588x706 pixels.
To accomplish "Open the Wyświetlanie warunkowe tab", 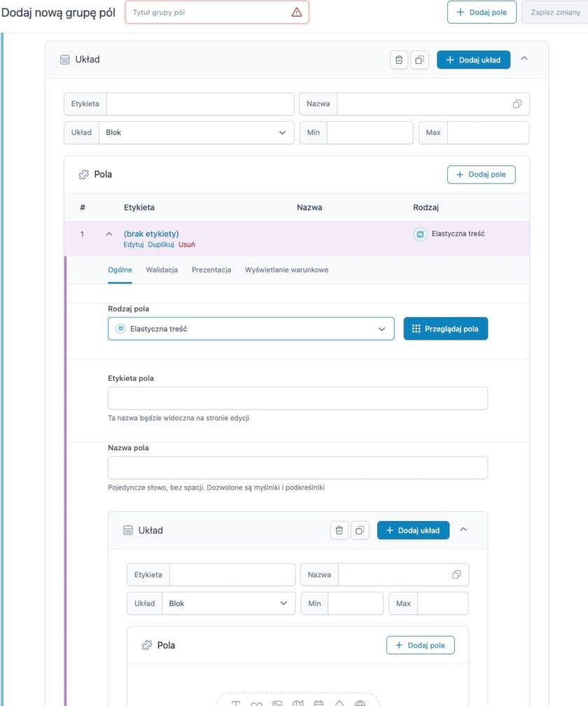I will pos(286,270).
